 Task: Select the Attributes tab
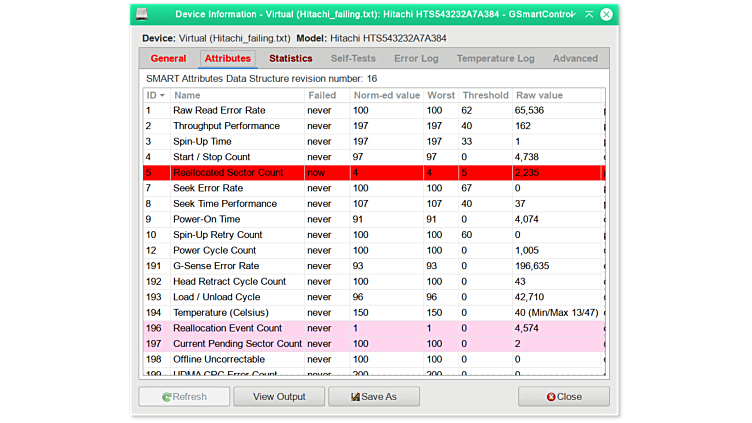[x=228, y=59]
